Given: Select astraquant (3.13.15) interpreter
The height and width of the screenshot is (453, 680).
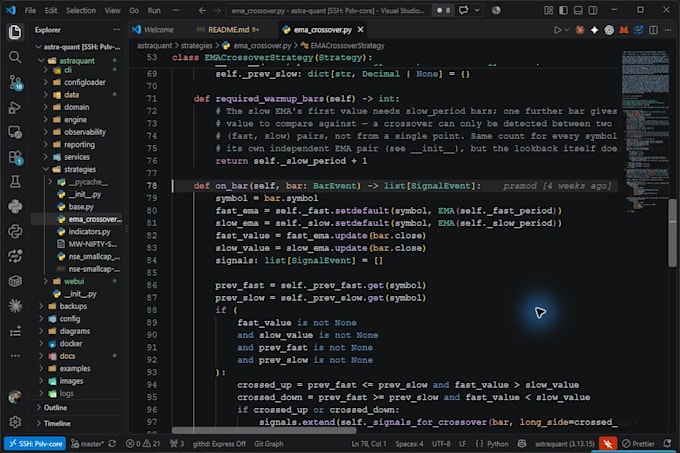Looking at the screenshot, I should (564, 443).
